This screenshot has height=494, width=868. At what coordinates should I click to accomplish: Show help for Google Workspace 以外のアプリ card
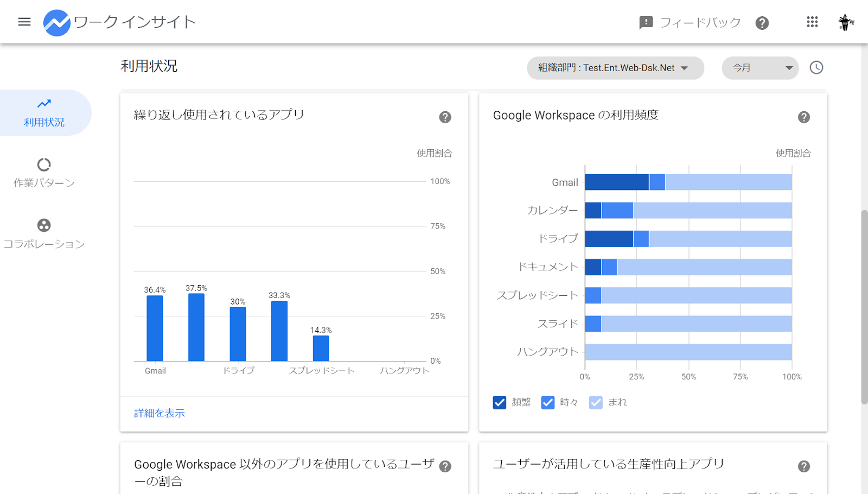click(x=445, y=466)
